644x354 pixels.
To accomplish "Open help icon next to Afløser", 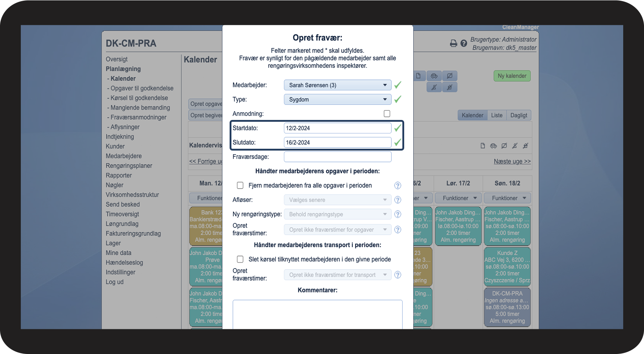I will pos(398,200).
